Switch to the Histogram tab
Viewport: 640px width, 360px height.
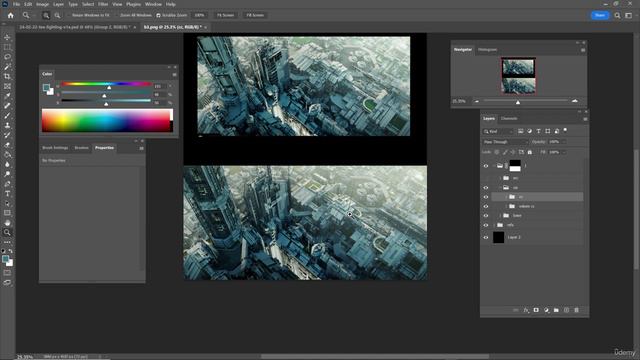[487, 50]
